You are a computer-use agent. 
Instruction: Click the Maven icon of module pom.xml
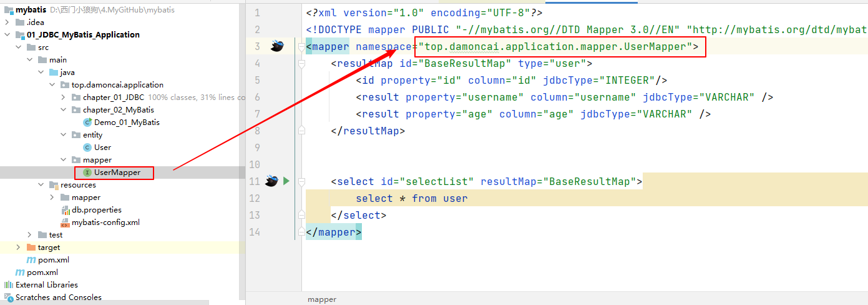[x=31, y=260]
